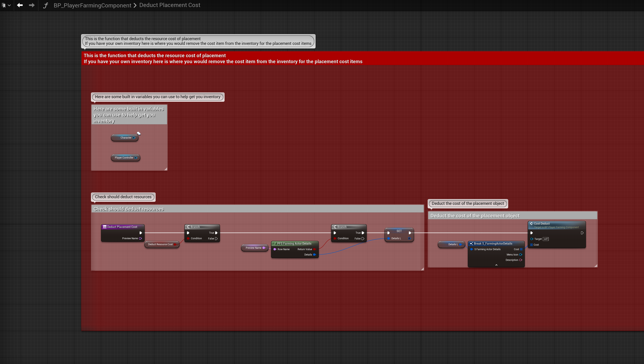The image size is (644, 364).
Task: Click the BP_PlayerFarmingComponent breadcrumb
Action: point(92,5)
